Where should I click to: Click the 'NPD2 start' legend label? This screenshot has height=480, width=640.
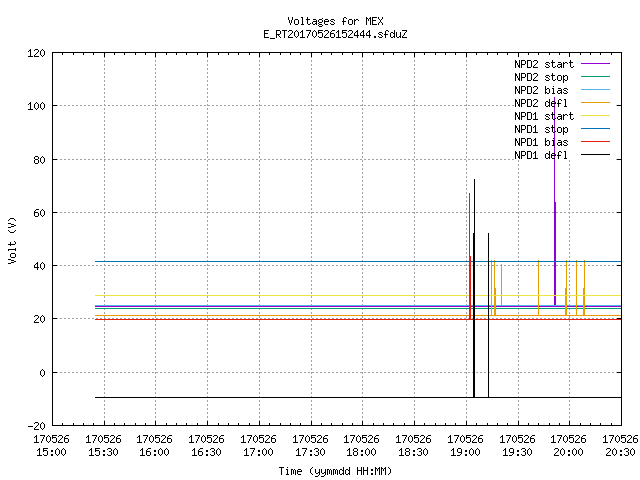544,64
